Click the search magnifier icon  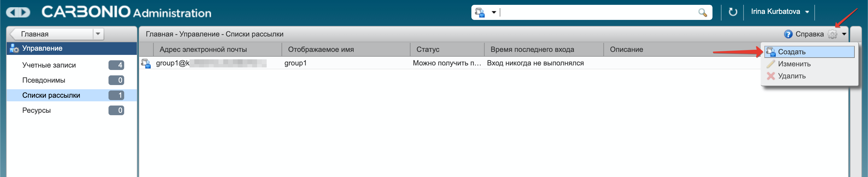click(702, 12)
